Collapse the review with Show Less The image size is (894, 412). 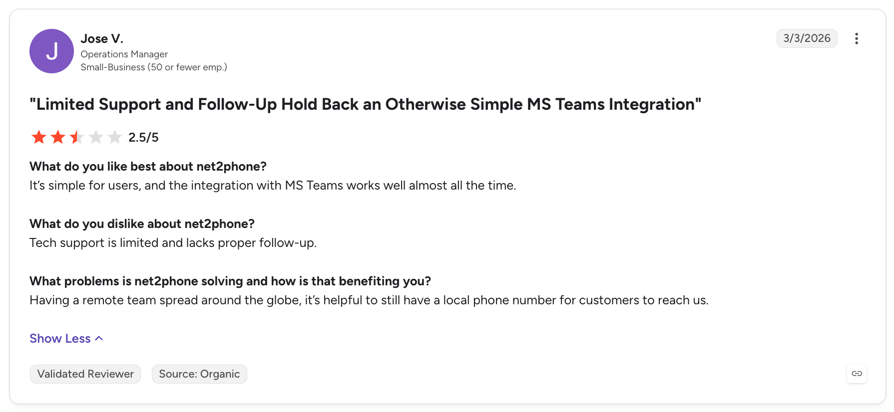[66, 338]
